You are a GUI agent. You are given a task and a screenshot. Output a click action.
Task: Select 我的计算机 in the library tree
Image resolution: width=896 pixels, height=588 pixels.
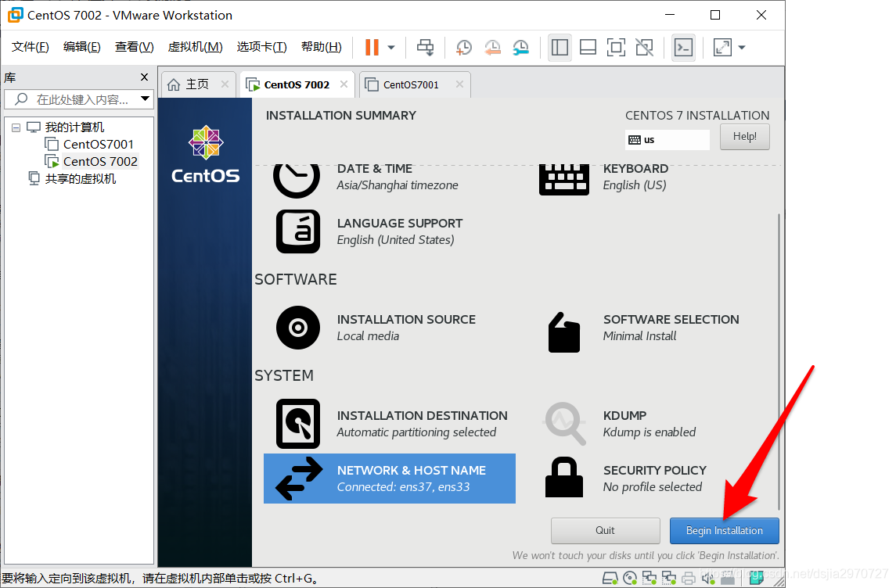(x=74, y=127)
